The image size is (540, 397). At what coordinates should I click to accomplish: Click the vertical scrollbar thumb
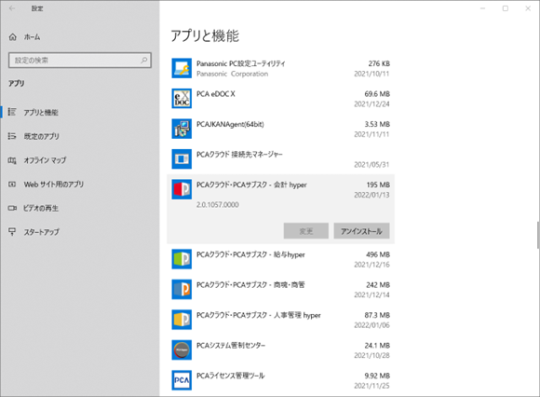pyautogui.click(x=538, y=235)
